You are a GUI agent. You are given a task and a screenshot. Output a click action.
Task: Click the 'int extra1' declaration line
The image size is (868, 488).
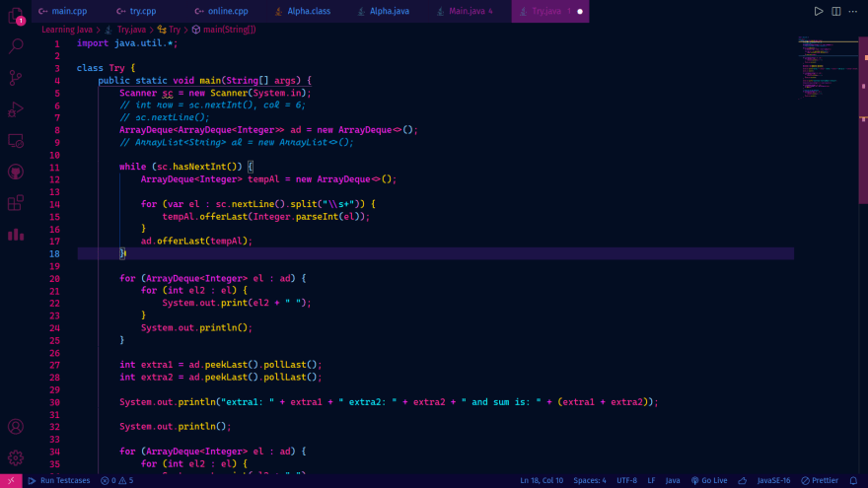(220, 365)
